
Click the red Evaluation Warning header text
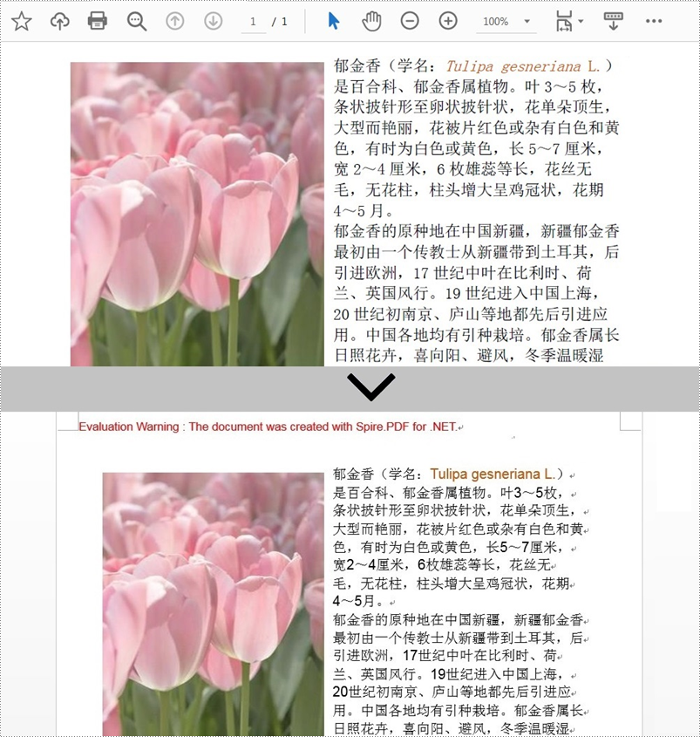(268, 427)
